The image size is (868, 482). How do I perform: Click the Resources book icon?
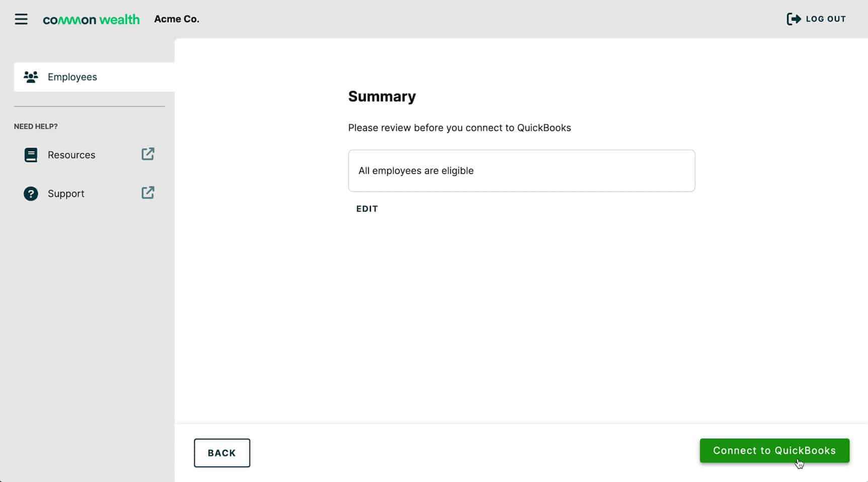(31, 155)
